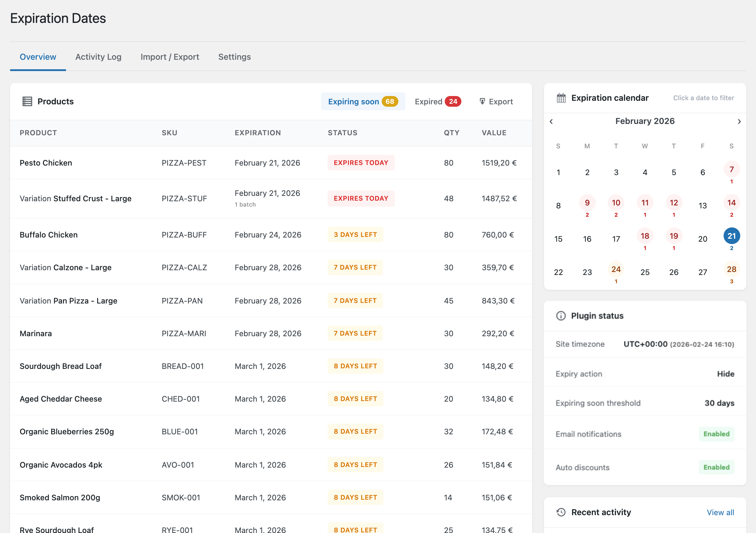The height and width of the screenshot is (533, 756).
Task: Click the Export download icon
Action: [482, 101]
